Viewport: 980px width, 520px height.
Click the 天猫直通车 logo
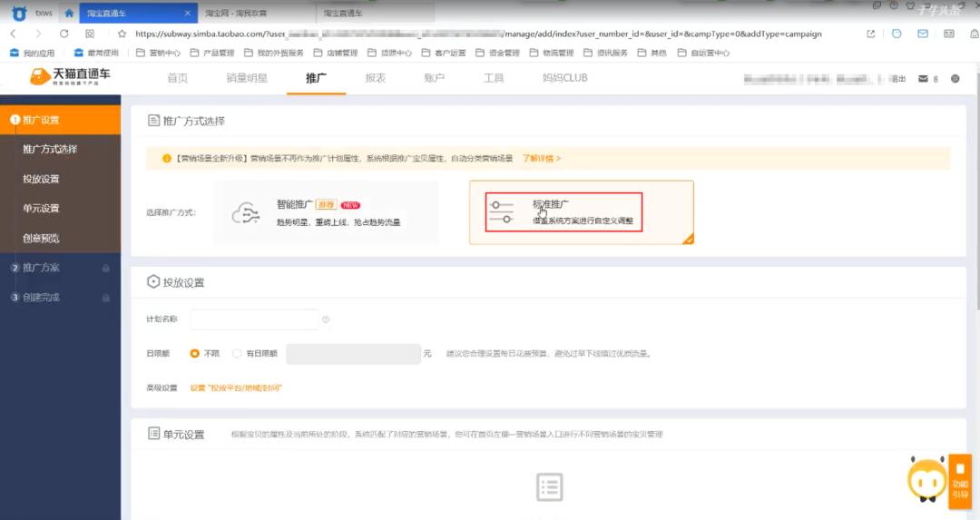pos(70,76)
